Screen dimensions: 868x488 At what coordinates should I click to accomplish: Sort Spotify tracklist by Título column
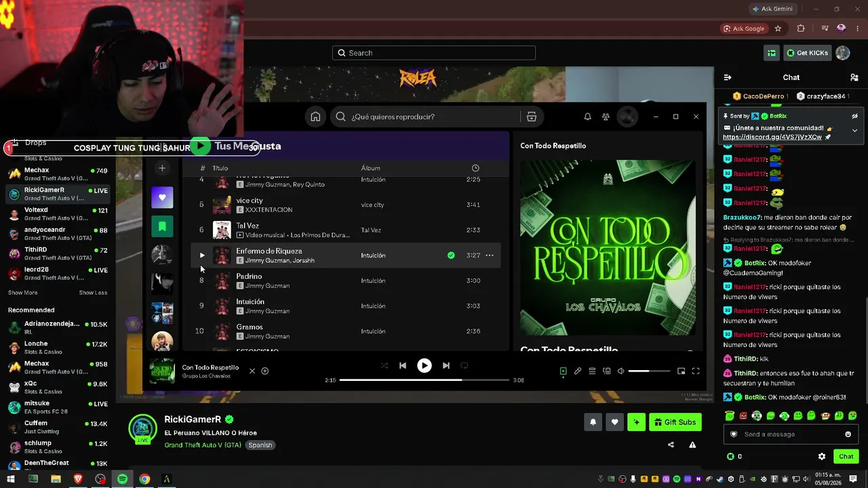pos(220,168)
